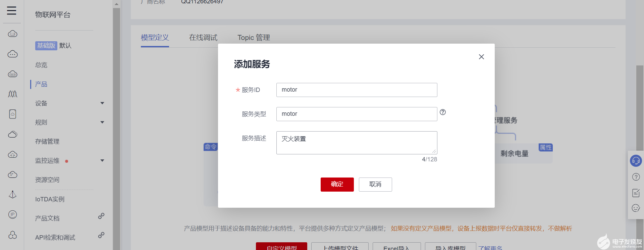
Task: Click the clover-shaped sidebar icon at bottom
Action: point(12,235)
